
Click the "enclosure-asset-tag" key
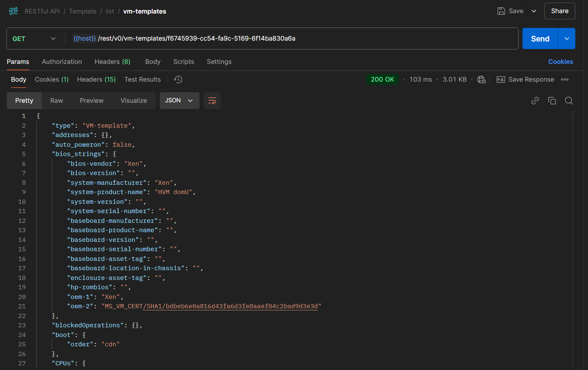[107, 278]
